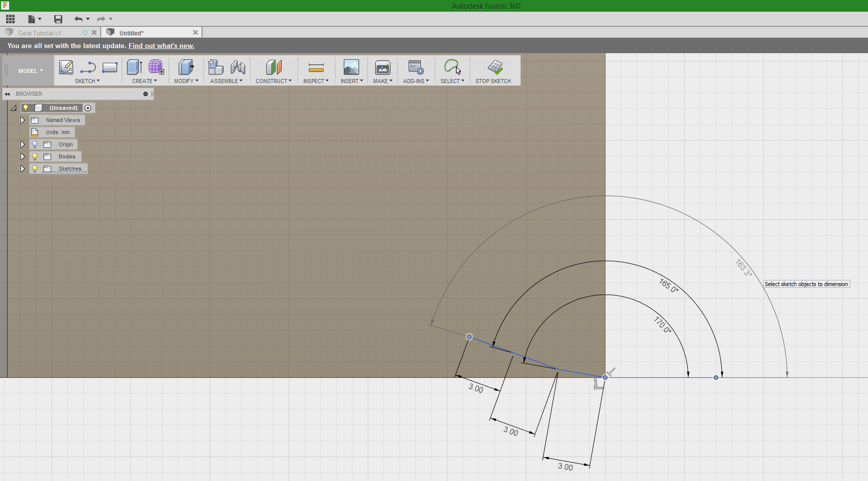The height and width of the screenshot is (481, 868).
Task: Activate the (Unsaved) component radio button
Action: 88,108
